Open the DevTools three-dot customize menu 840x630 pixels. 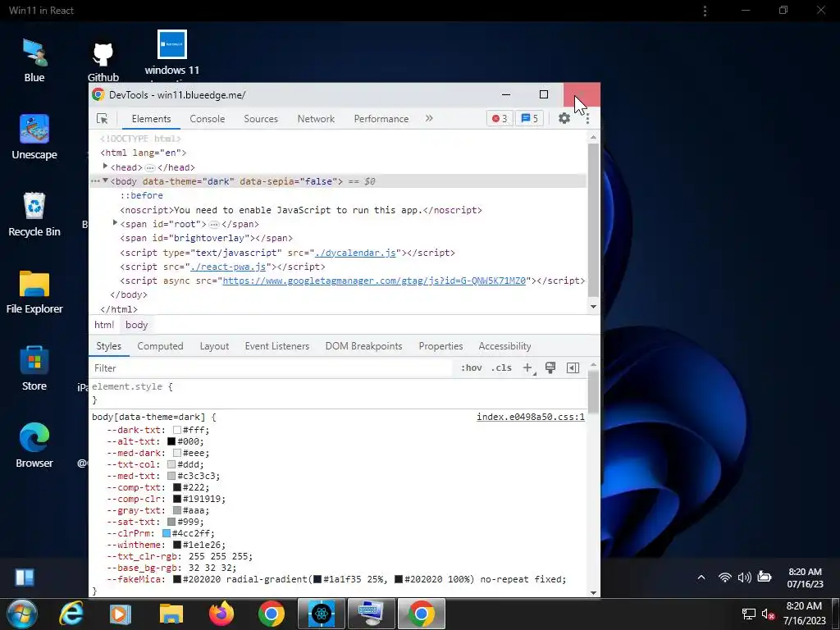(x=587, y=118)
